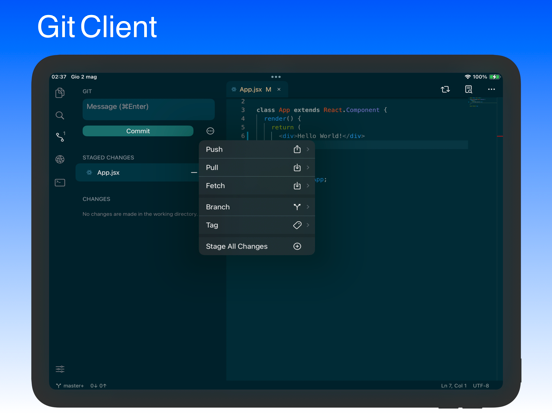Unstage App.jsx with the minus icon
Screen dimensions: 552x414
pyautogui.click(x=194, y=172)
